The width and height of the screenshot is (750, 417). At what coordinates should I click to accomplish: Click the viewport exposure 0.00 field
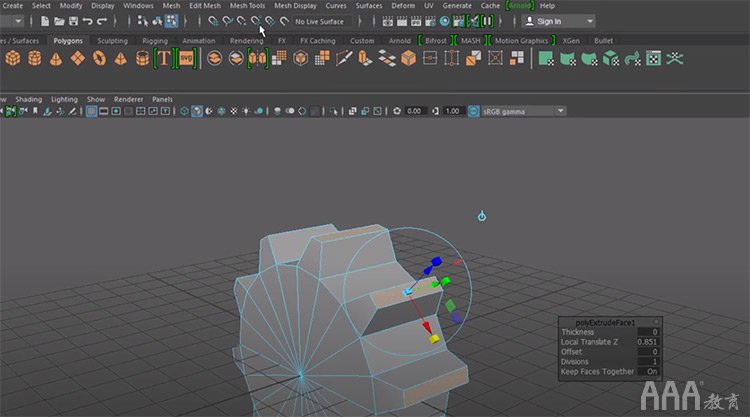[414, 111]
